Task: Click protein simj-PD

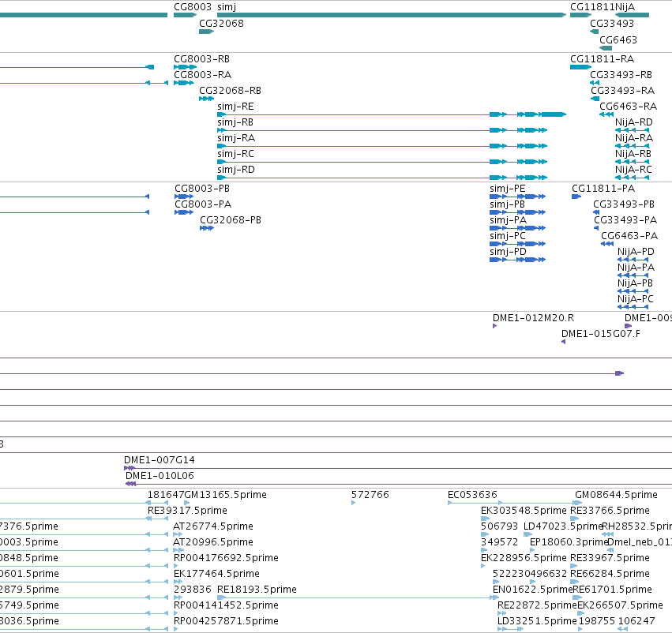Action: click(508, 252)
